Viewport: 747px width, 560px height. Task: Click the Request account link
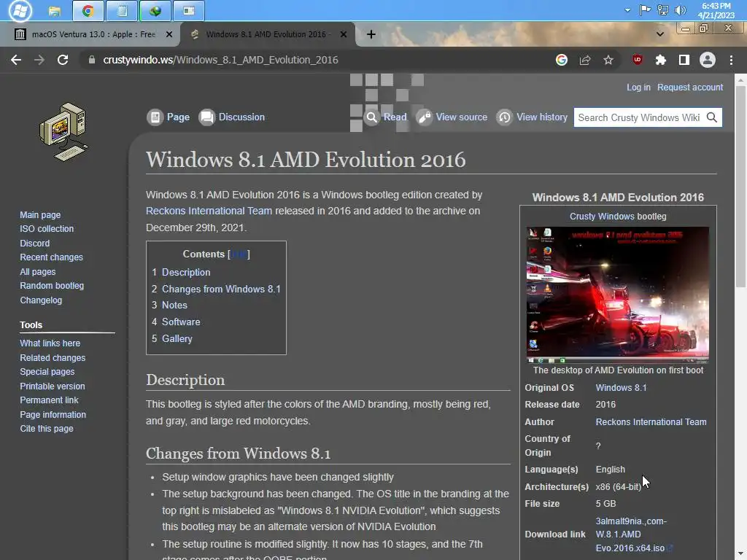click(x=690, y=87)
